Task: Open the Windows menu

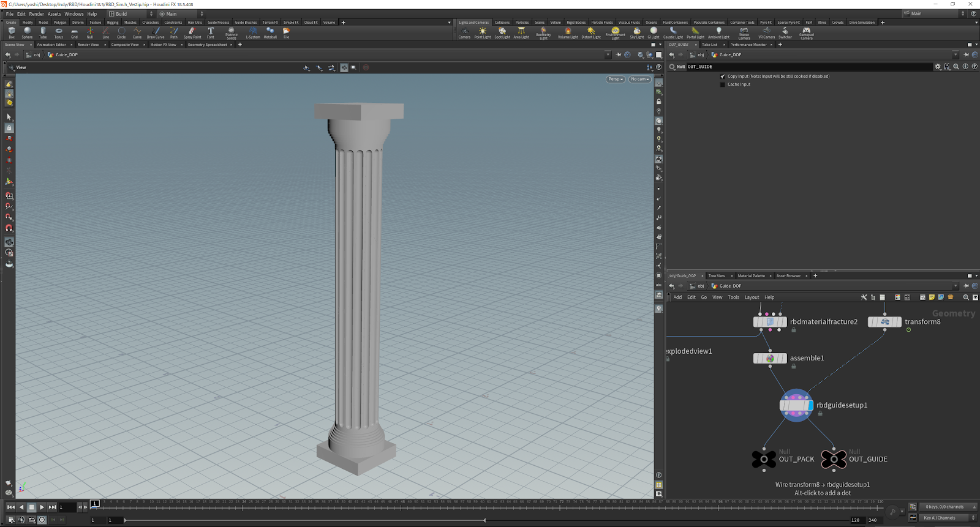Action: point(74,13)
